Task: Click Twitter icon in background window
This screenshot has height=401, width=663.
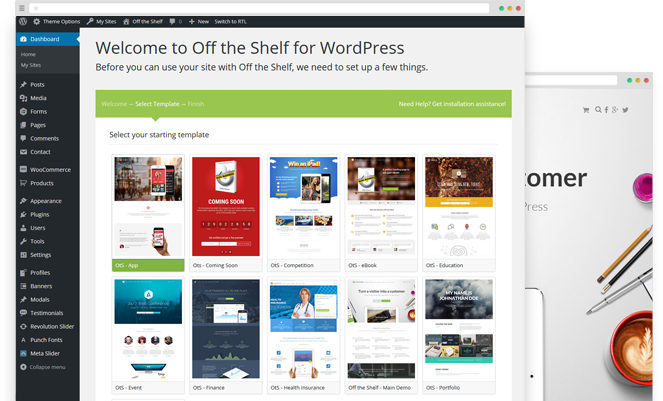Action: (625, 110)
